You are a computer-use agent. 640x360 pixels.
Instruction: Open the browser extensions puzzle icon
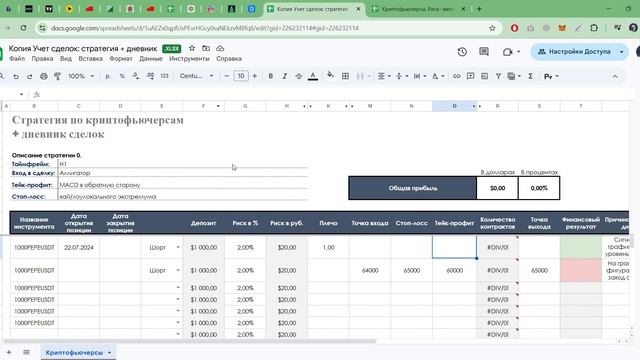594,28
